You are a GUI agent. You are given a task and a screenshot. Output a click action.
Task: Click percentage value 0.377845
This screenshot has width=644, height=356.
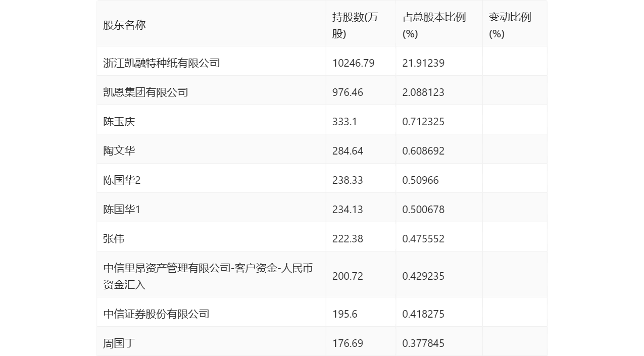(x=423, y=343)
